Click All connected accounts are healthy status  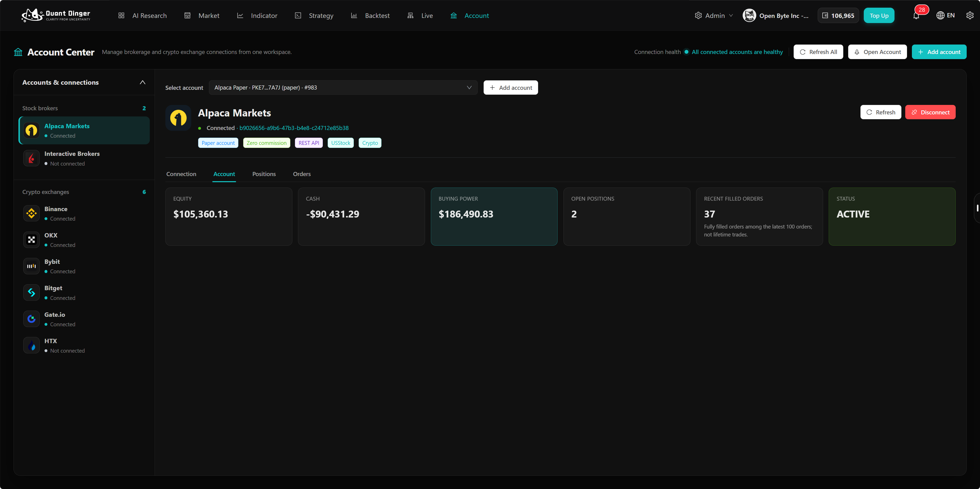point(737,52)
